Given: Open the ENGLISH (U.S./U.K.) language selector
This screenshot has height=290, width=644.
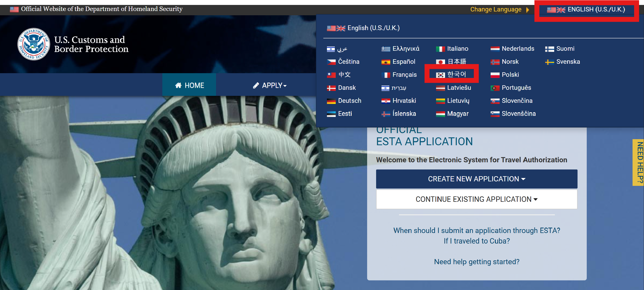Looking at the screenshot, I should 586,9.
